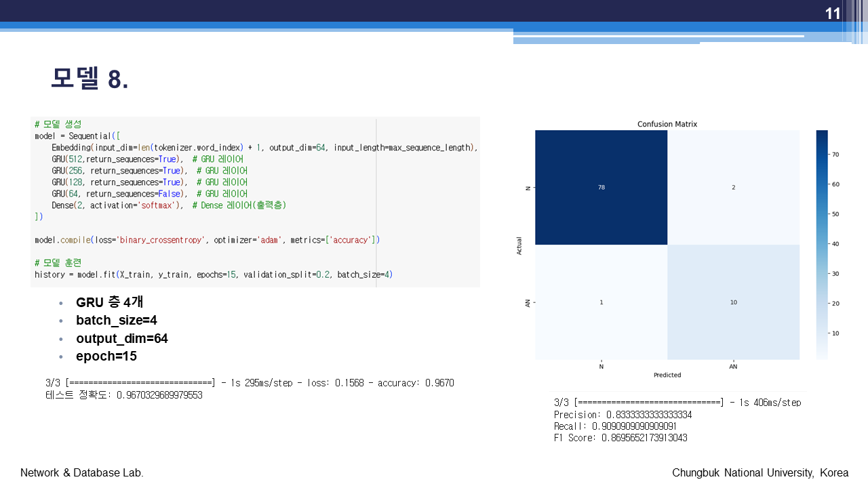Click the confusion matrix cell showing 10
Image resolution: width=868 pixels, height=488 pixels.
pos(734,302)
